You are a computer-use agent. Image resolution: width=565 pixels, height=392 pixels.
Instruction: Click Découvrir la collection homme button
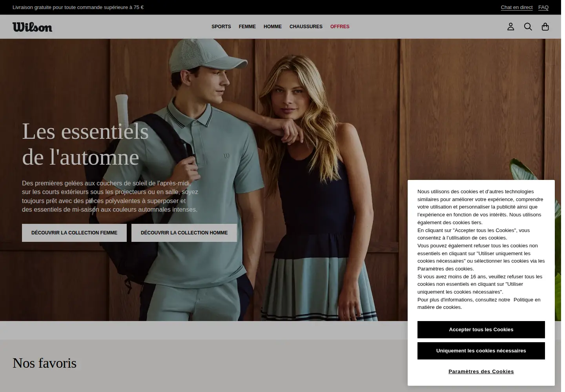coord(184,233)
